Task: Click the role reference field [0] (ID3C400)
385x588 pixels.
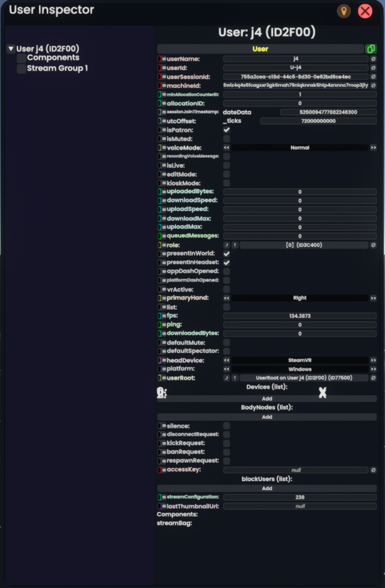Action: coord(304,245)
